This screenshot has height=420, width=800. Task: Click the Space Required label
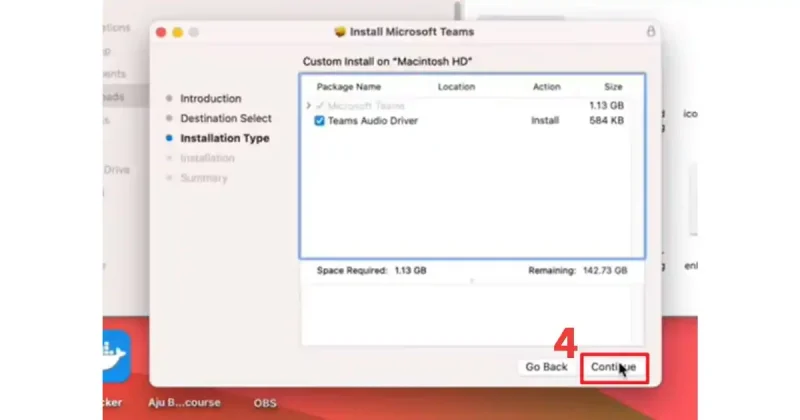352,270
